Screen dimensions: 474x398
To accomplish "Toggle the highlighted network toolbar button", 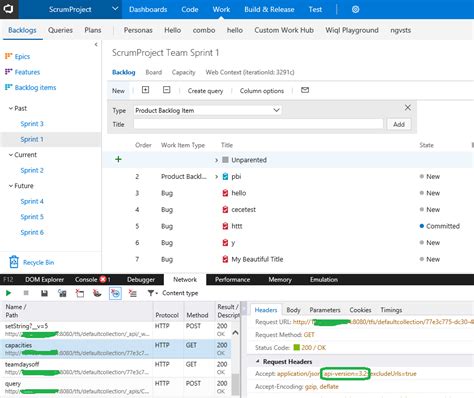I will tap(115, 293).
